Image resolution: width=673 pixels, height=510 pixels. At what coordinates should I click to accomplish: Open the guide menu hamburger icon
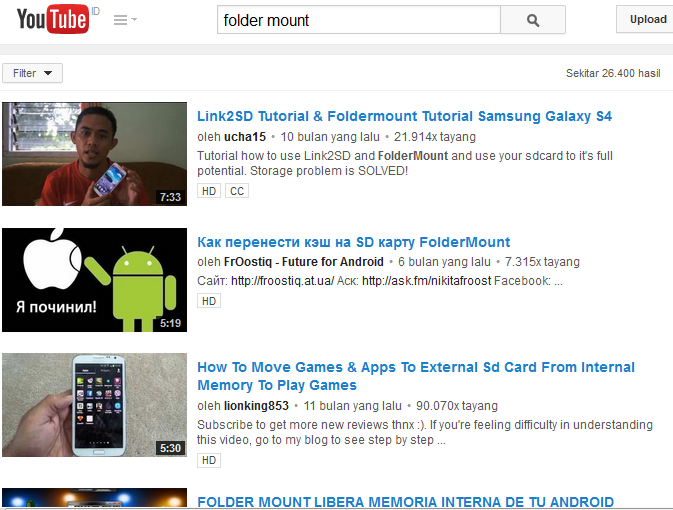point(121,20)
